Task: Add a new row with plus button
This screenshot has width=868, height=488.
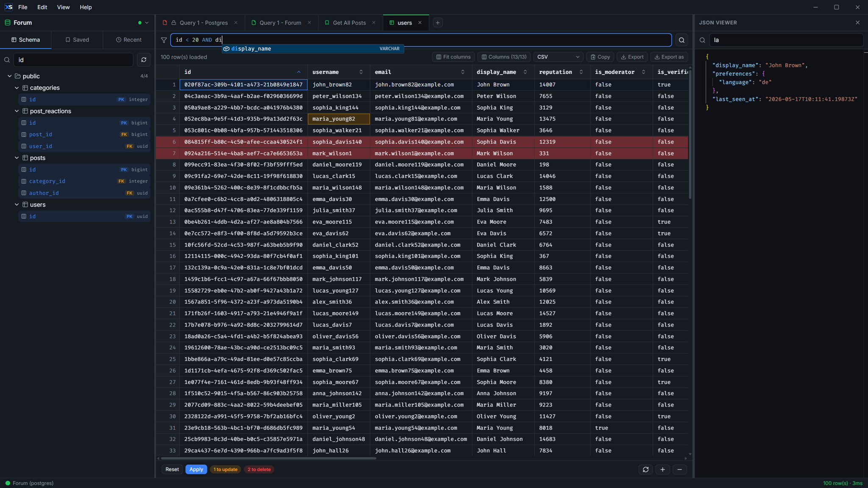Action: pos(662,469)
